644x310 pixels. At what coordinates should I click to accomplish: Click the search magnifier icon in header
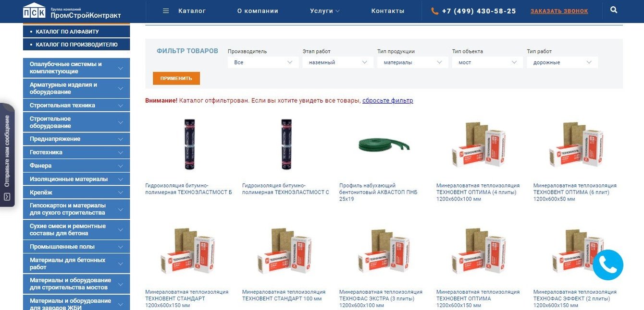pyautogui.click(x=614, y=10)
